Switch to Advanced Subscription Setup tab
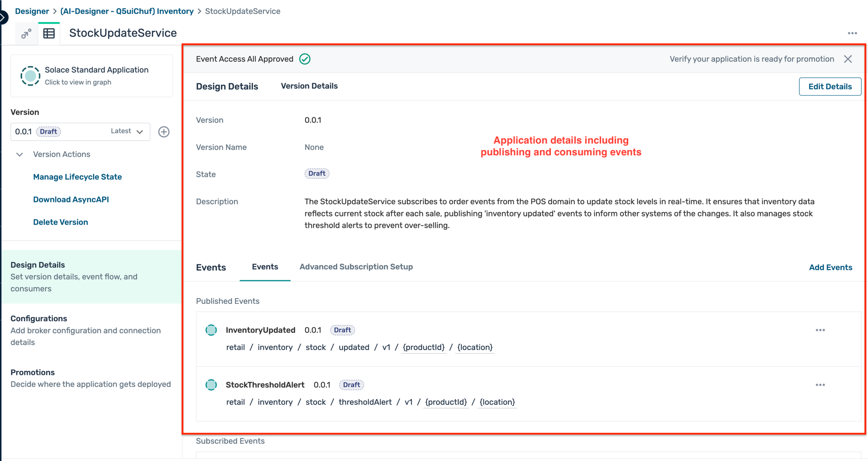The width and height of the screenshot is (868, 461). (356, 267)
